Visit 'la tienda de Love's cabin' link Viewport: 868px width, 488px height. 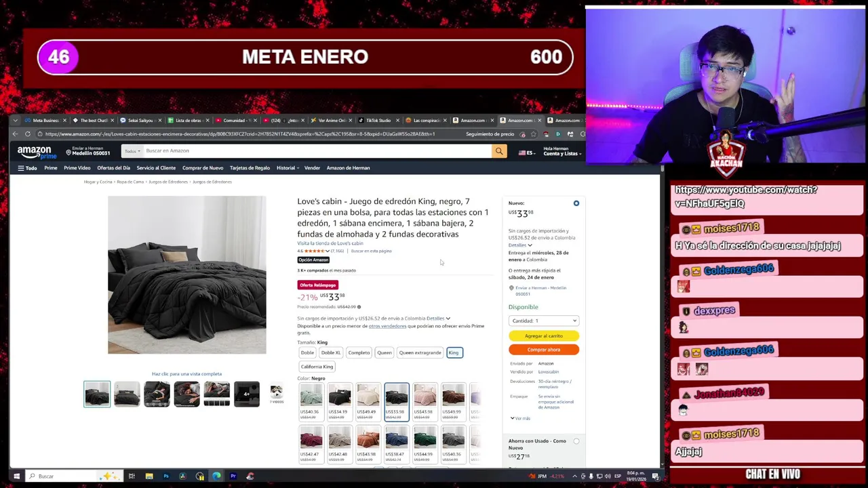330,243
